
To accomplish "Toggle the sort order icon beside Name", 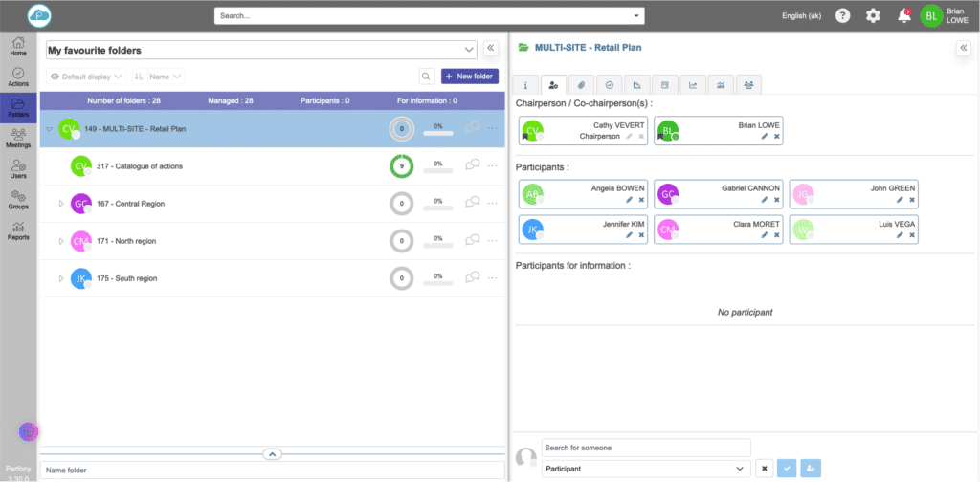I will click(x=139, y=77).
